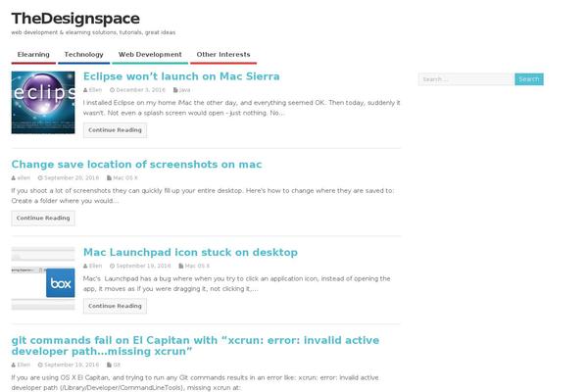Open Mac OS X category on screenshots post
This screenshot has height=392, width=588.
tap(125, 177)
